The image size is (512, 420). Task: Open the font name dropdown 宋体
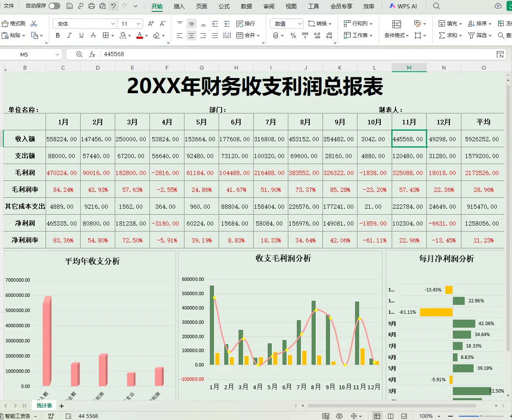[113, 24]
